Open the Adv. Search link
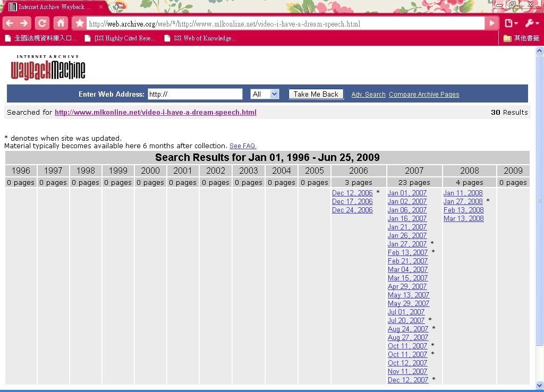The width and height of the screenshot is (544, 392). pyautogui.click(x=368, y=95)
